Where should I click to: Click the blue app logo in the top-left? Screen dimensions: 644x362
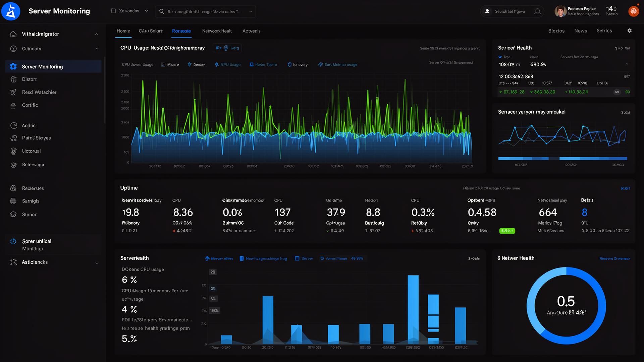click(x=11, y=11)
